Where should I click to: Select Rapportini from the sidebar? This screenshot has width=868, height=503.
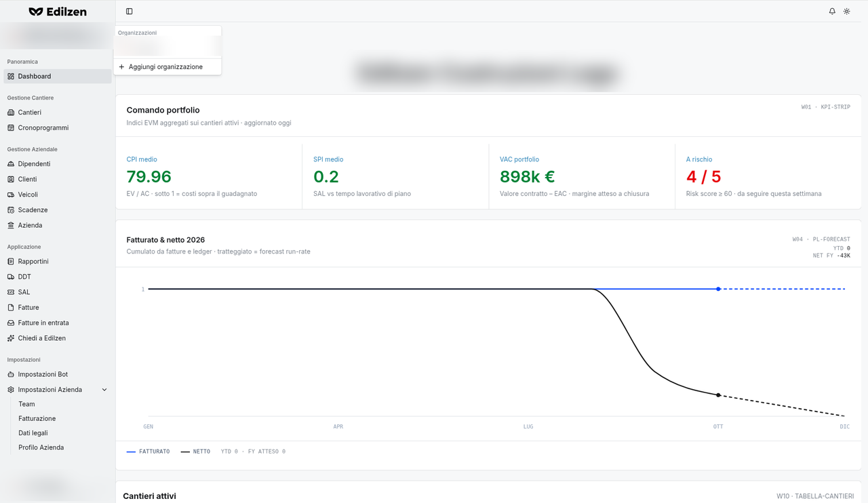coord(58,262)
